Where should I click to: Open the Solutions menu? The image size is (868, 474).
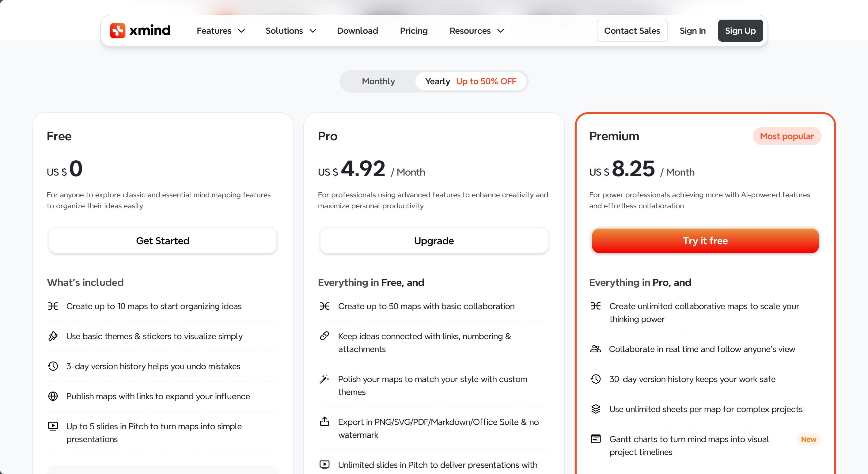[x=290, y=30]
